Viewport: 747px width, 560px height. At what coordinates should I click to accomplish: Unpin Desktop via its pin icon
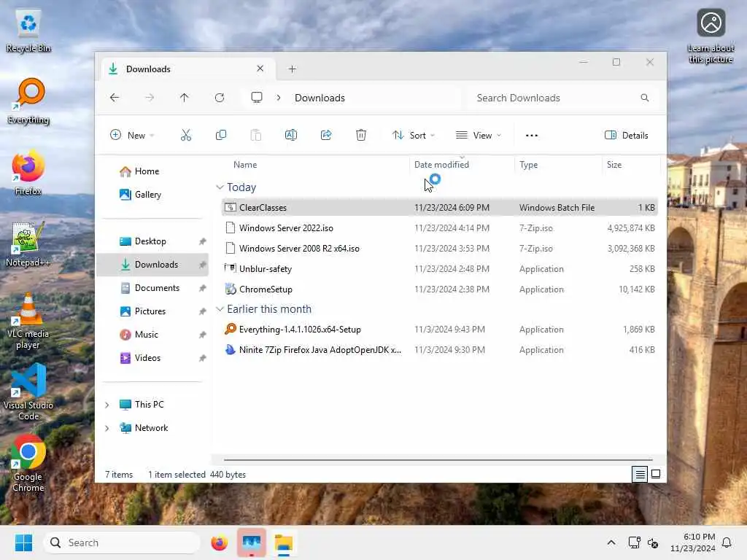(x=203, y=241)
